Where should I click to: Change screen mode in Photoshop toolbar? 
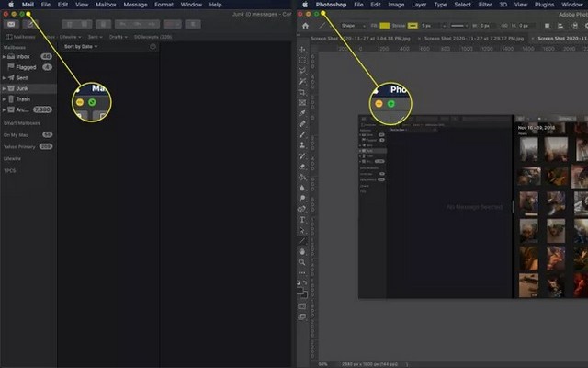click(302, 316)
